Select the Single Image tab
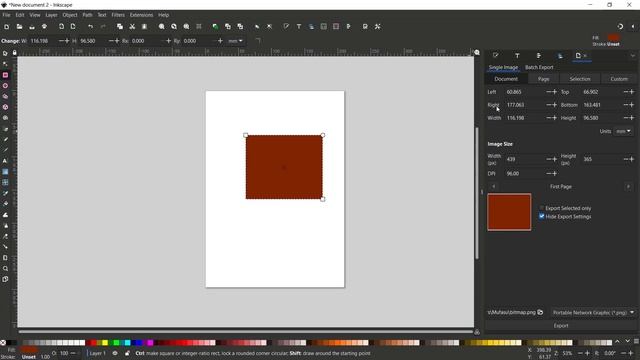 [x=503, y=67]
